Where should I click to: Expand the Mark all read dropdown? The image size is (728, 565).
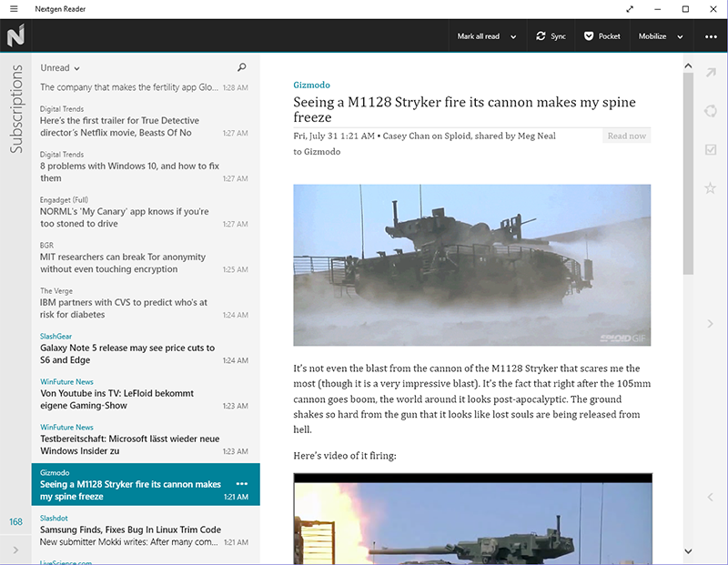click(x=513, y=36)
